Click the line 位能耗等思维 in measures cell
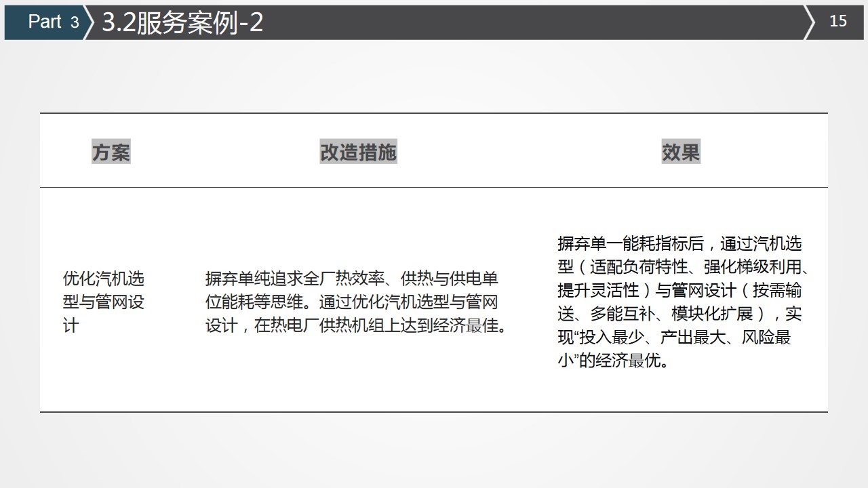The height and width of the screenshot is (488, 868). click(x=351, y=302)
